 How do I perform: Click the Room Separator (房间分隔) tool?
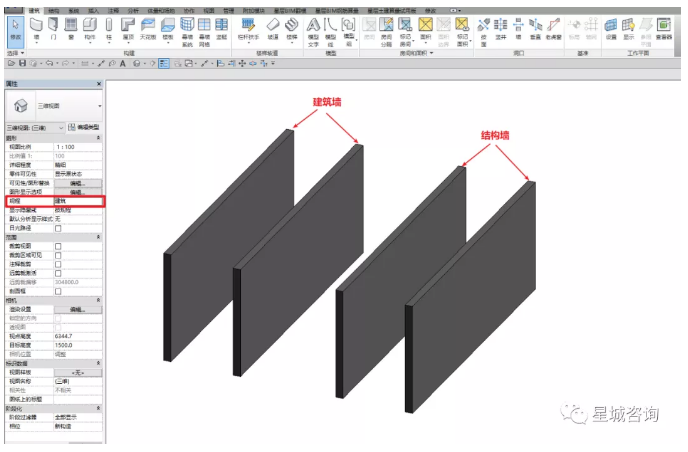tap(387, 32)
